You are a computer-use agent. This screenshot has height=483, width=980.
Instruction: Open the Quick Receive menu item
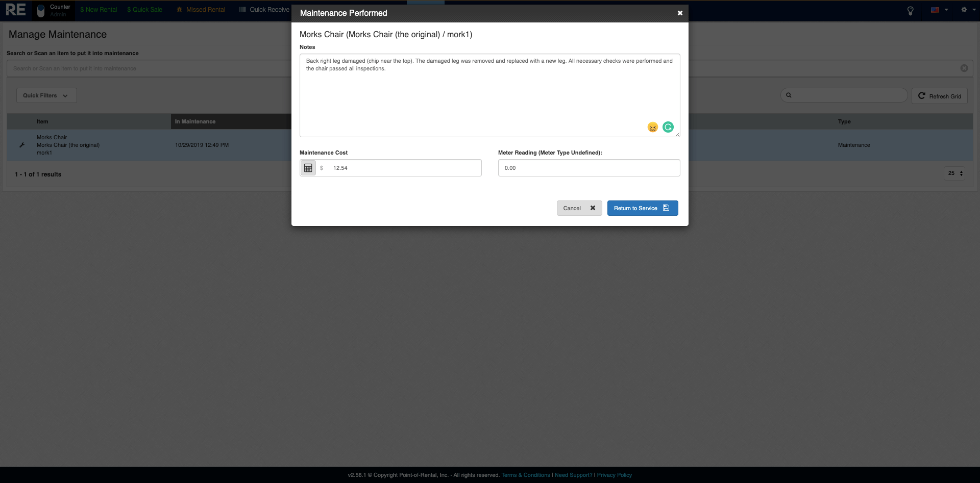click(264, 10)
